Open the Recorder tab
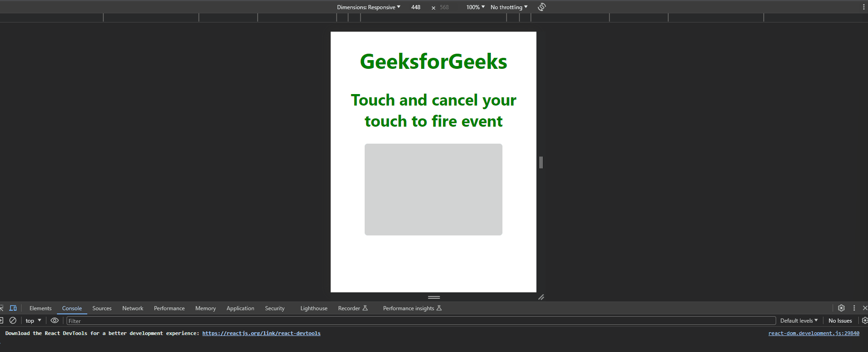This screenshot has height=352, width=868. (x=353, y=308)
